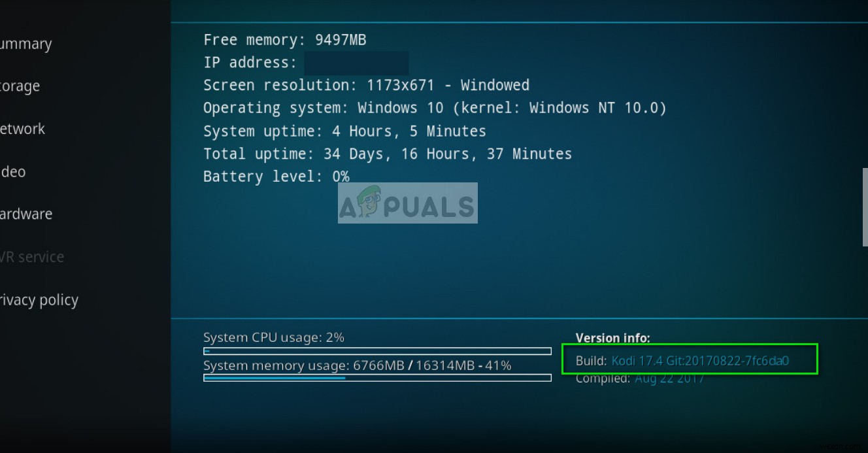Open the Storage section

point(20,86)
